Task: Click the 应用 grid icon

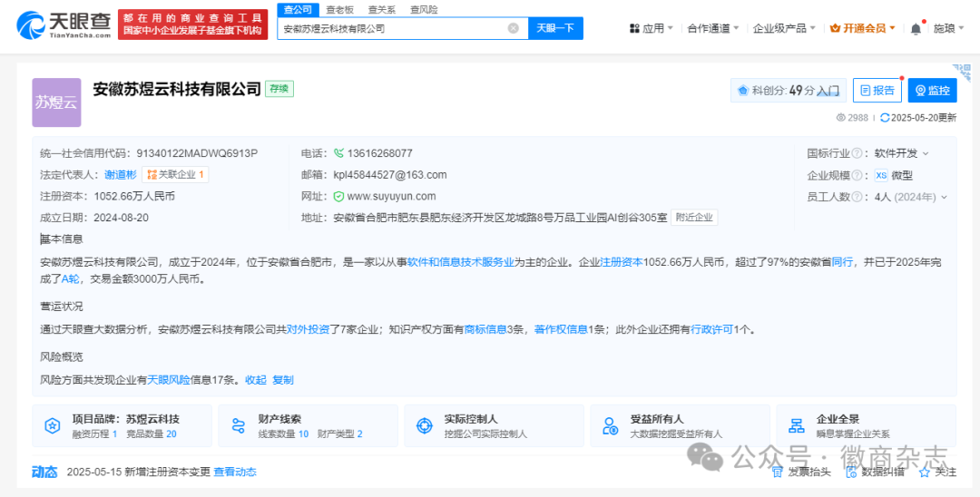Action: (634, 28)
